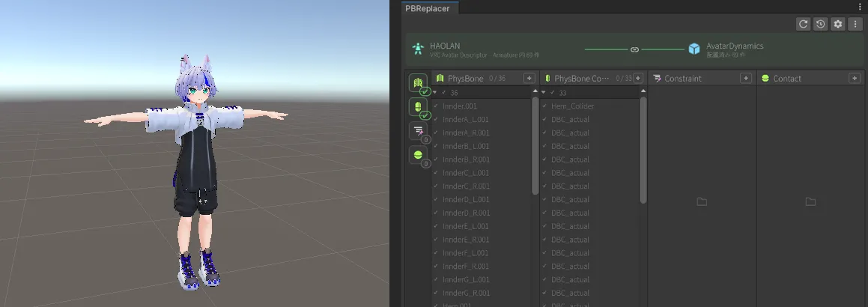This screenshot has height=307, width=868.
Task: Click the AvatarDynamics label
Action: (735, 46)
